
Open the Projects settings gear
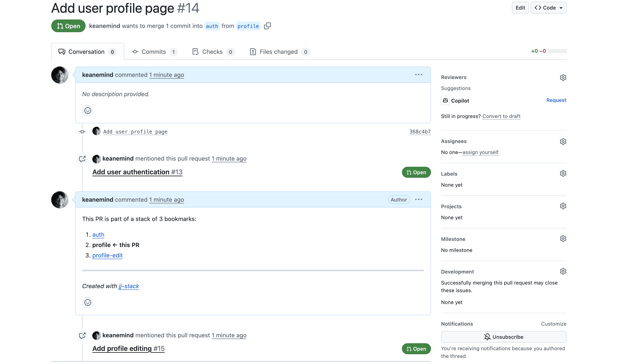[563, 206]
